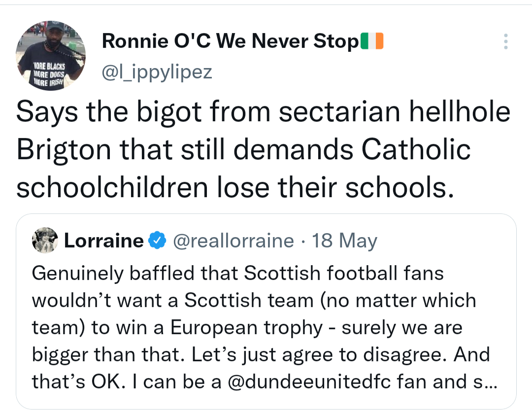This screenshot has width=532, height=411.
Task: Click 'Genuinely baffled that Scottish football fans' line
Action: pyautogui.click(x=238, y=273)
